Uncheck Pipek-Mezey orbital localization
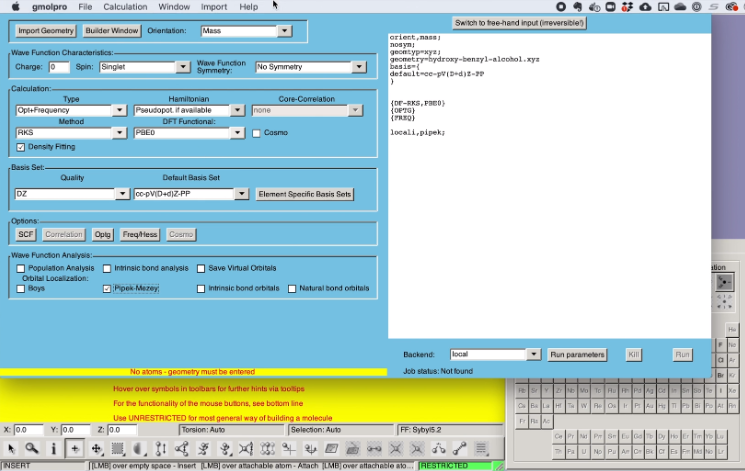745x471 pixels. pos(107,288)
